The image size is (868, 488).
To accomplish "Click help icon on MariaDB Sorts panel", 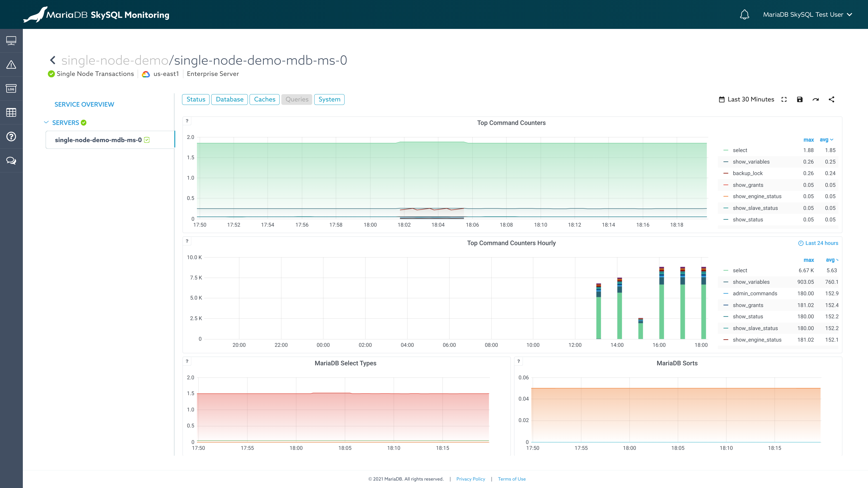I will pyautogui.click(x=519, y=361).
